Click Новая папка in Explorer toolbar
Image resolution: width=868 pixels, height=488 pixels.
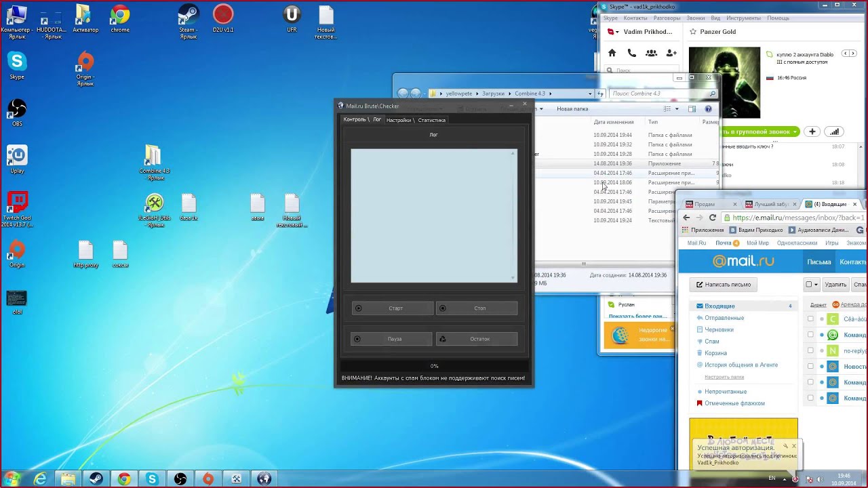pyautogui.click(x=572, y=108)
